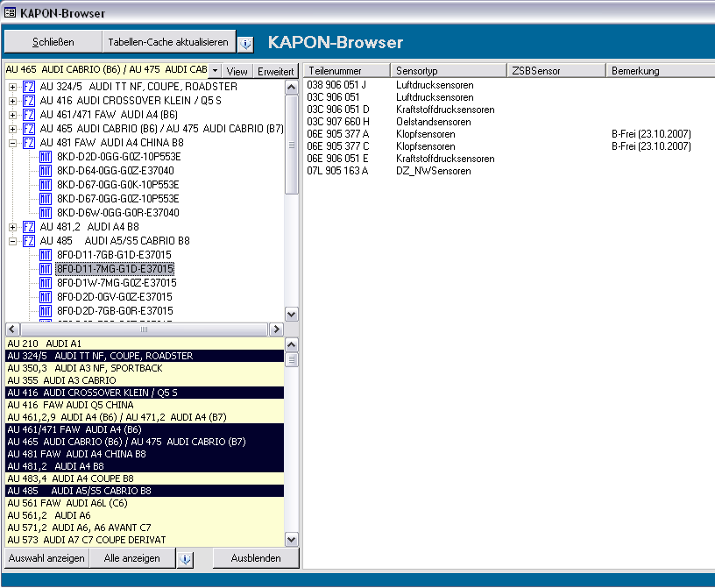Screen dimensions: 715x588
Task: Collapse the AU 485 AUDI A5/S5 CABRIO B8 node
Action: (x=13, y=241)
